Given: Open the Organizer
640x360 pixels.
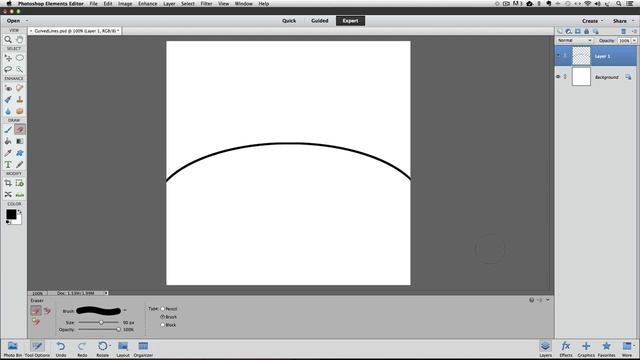Looking at the screenshot, I should pos(143,349).
